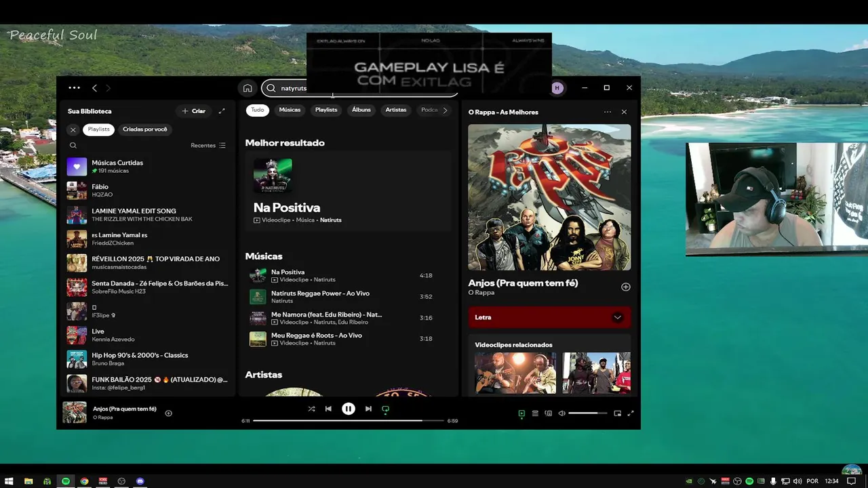This screenshot has height=488, width=868.
Task: Play Natiruts Reggae Power - Ao Vivo
Action: pyautogui.click(x=348, y=296)
